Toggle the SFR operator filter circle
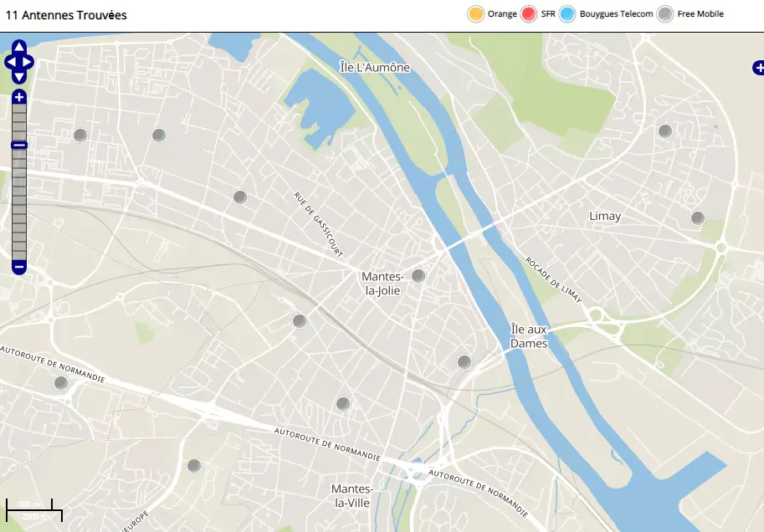 [529, 14]
